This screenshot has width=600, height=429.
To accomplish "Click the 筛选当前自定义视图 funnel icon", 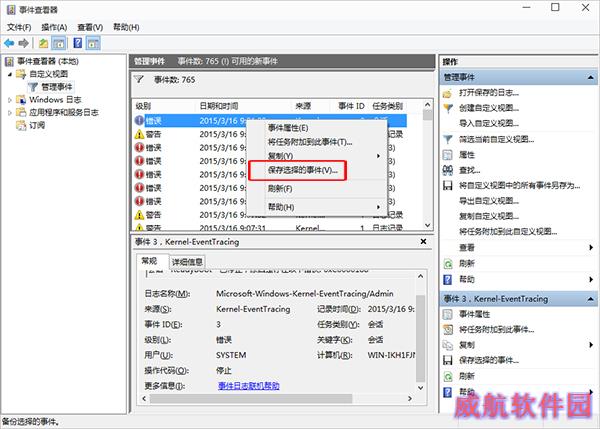I will pyautogui.click(x=447, y=139).
